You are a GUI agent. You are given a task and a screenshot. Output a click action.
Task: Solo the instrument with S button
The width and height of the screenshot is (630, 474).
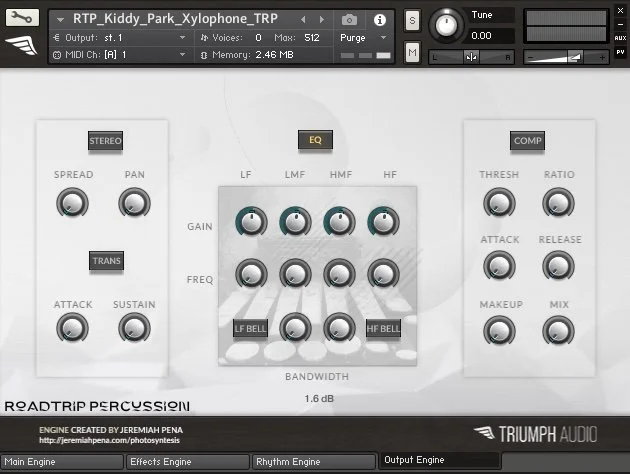point(412,20)
